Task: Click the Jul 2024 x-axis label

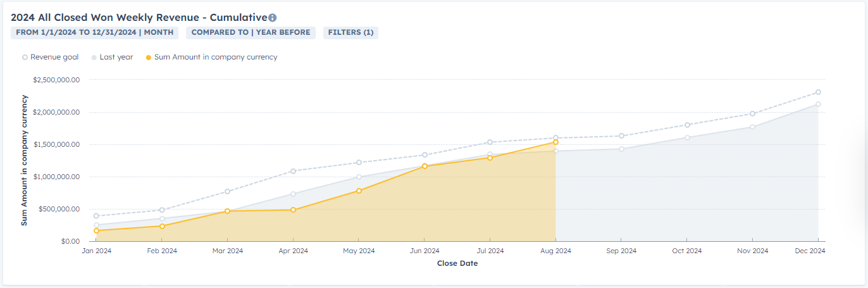Action: point(490,251)
